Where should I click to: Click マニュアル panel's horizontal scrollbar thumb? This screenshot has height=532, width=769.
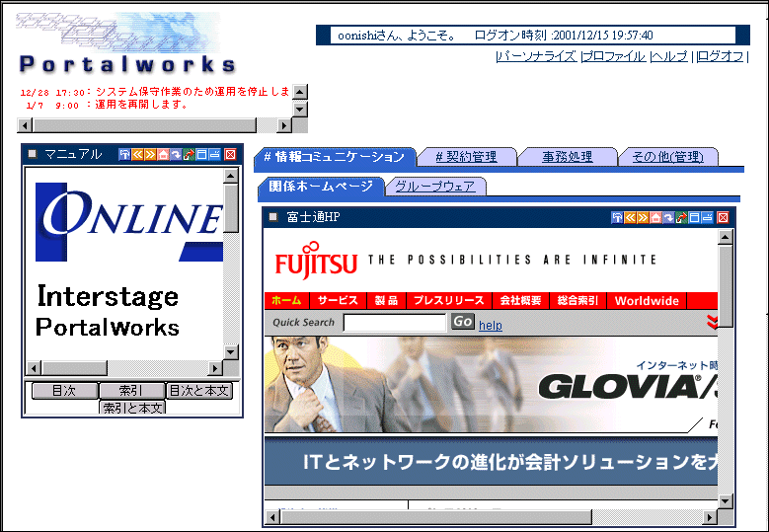tap(74, 368)
